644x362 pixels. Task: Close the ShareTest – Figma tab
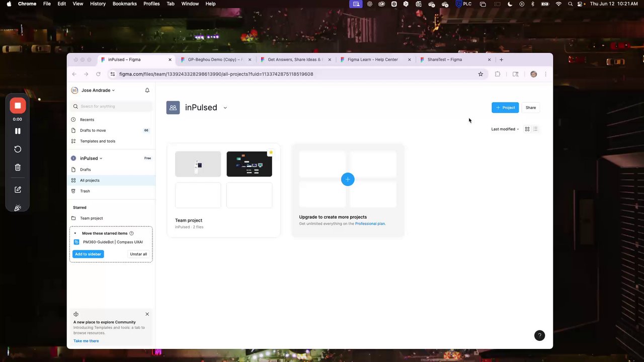pos(489,59)
